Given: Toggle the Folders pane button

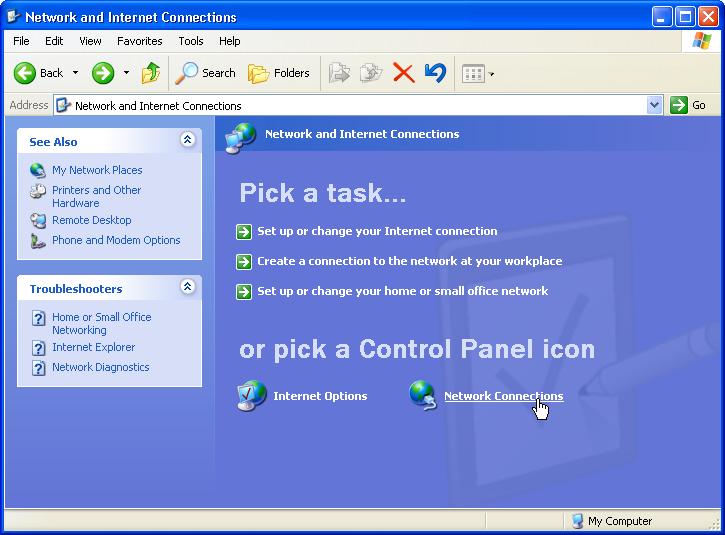Looking at the screenshot, I should tap(279, 73).
